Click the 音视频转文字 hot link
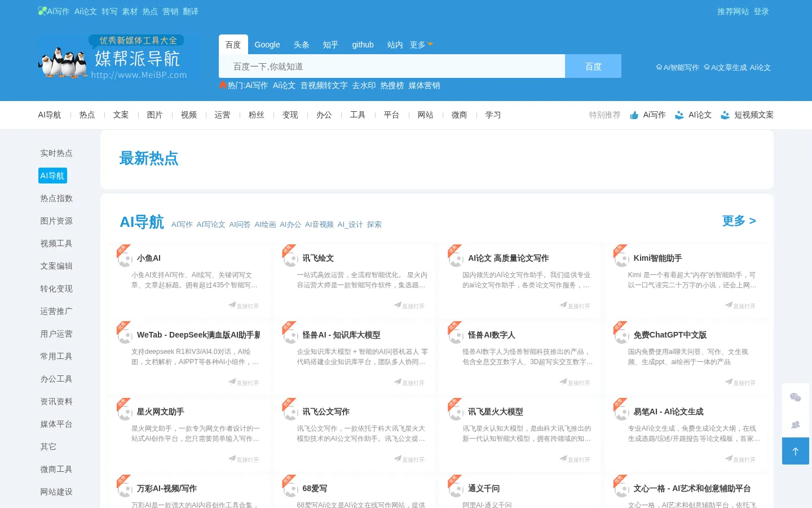The image size is (812, 508). [324, 85]
